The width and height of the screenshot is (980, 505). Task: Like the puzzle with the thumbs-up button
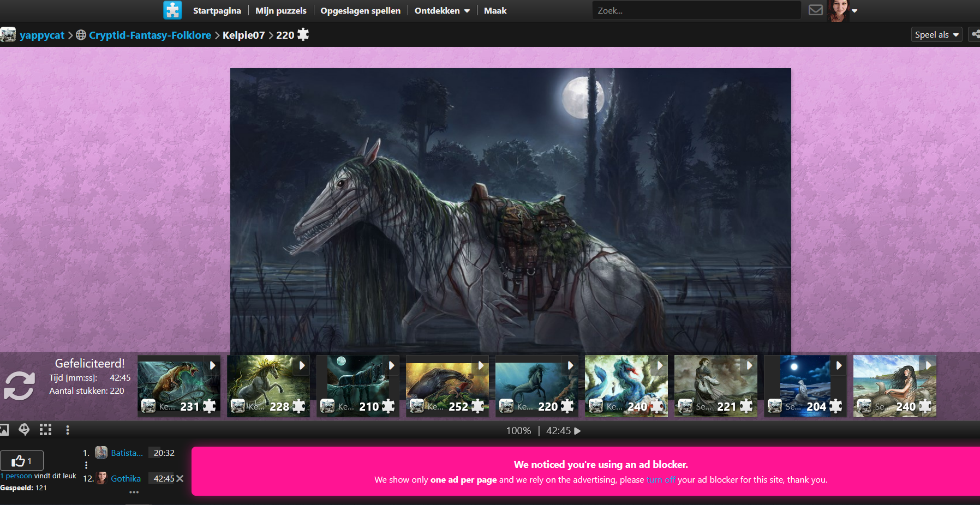point(22,461)
